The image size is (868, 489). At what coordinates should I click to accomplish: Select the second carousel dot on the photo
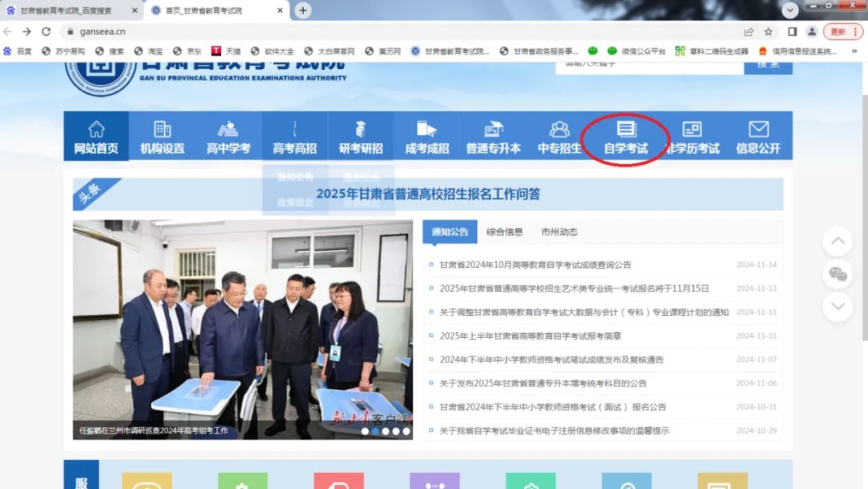[375, 431]
